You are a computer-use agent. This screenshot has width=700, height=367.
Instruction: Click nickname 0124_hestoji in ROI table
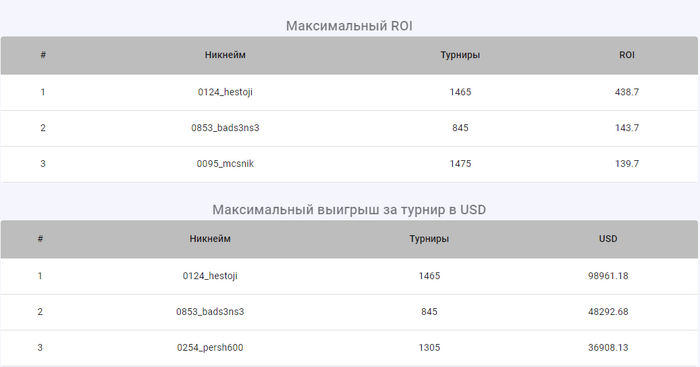point(225,92)
